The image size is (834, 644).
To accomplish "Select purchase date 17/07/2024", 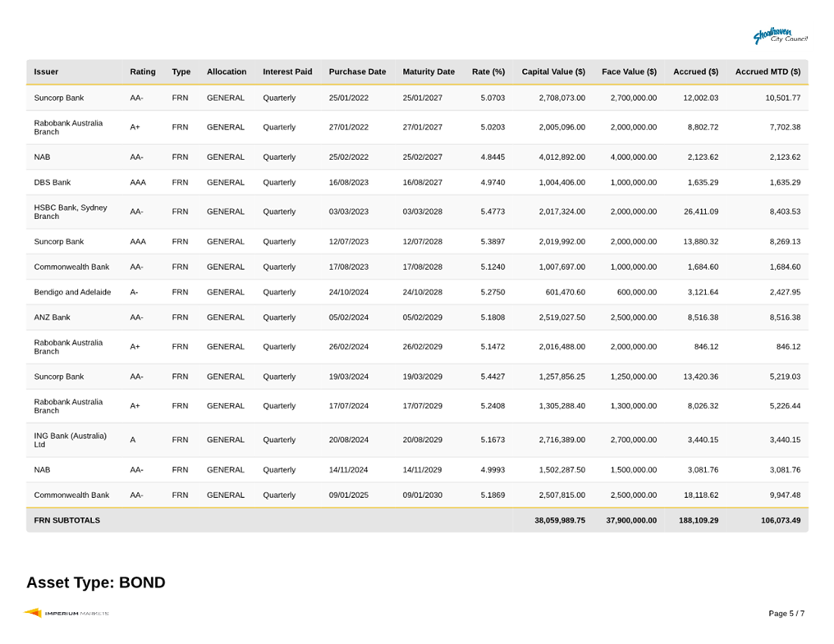I will tap(348, 406).
